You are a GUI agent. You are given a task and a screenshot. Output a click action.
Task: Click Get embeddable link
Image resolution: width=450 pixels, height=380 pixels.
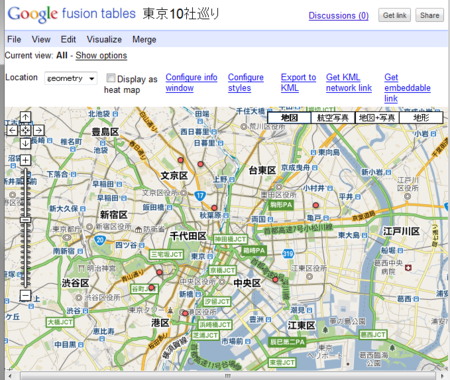[407, 88]
